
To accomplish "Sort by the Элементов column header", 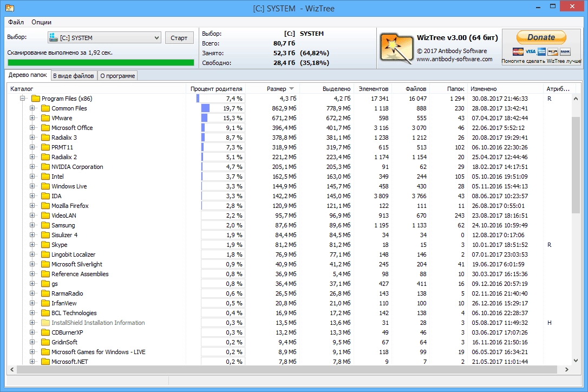I will 373,89.
